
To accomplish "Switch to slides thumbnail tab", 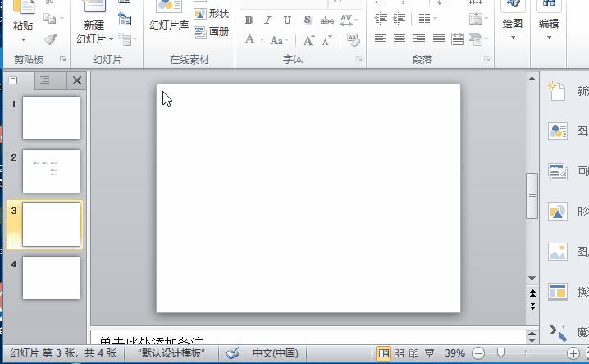I will (x=13, y=80).
